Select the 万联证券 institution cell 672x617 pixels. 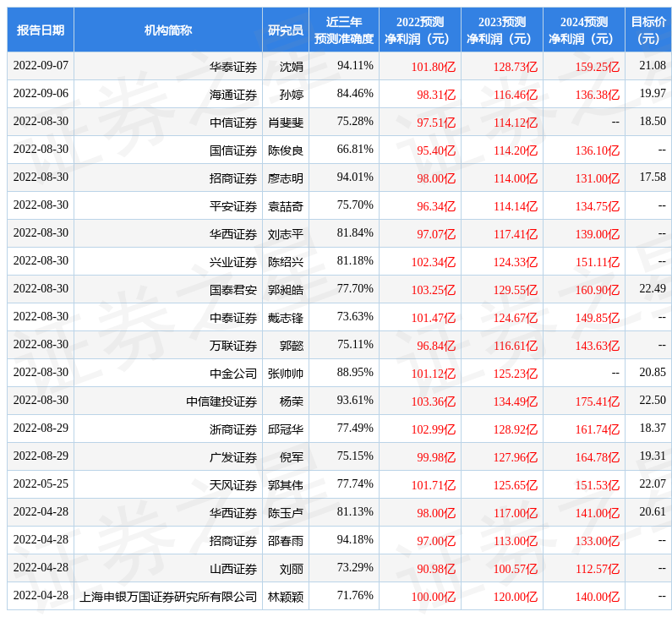[168, 344]
